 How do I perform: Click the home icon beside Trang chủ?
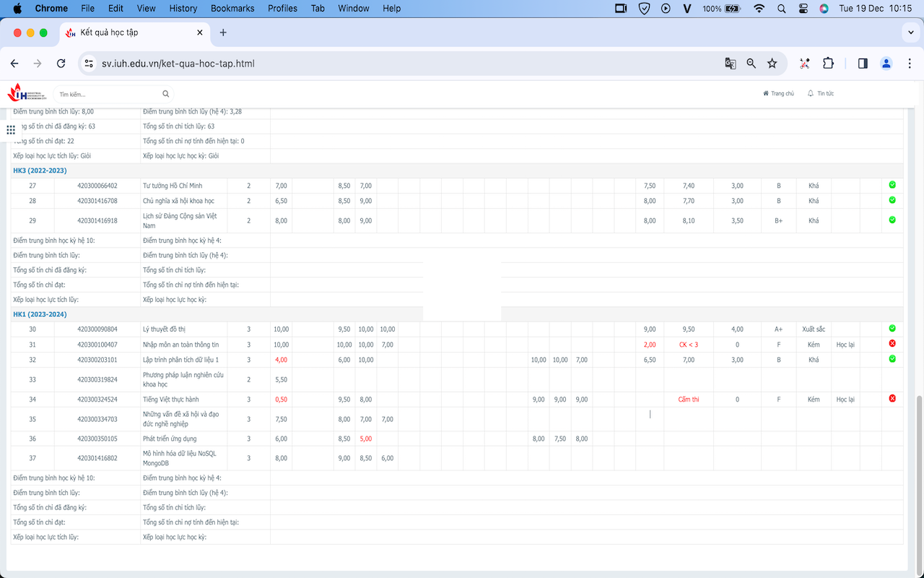[764, 93]
